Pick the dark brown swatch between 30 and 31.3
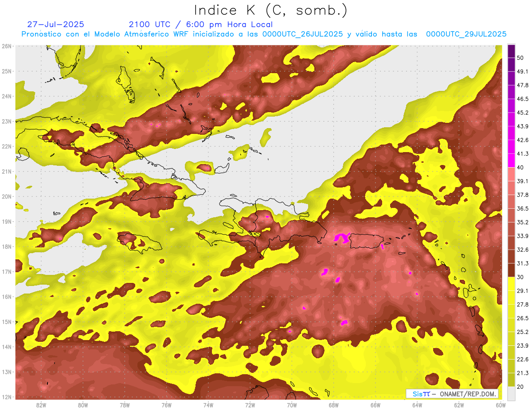The image size is (532, 411). click(511, 270)
